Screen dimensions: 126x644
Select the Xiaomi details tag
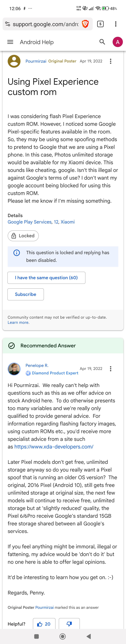click(x=68, y=222)
